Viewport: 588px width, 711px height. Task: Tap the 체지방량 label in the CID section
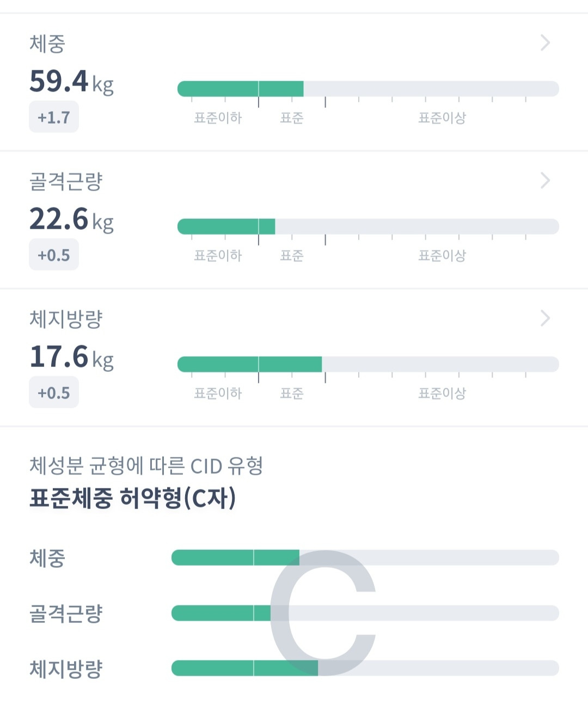66,669
